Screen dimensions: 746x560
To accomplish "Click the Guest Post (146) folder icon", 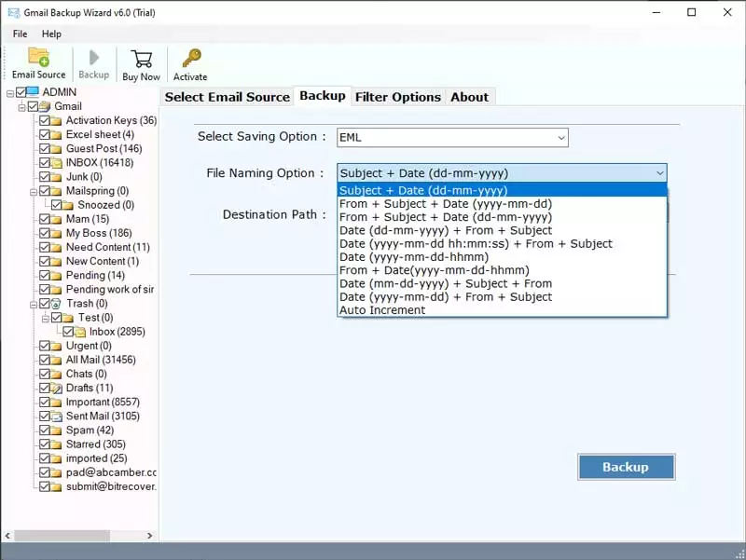I will tap(56, 149).
